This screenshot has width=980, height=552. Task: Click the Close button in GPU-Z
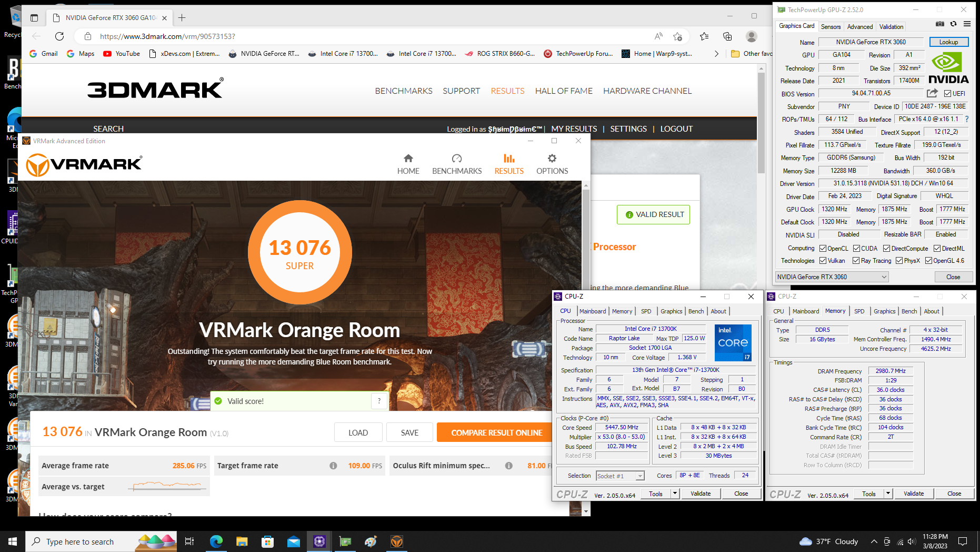(x=953, y=277)
